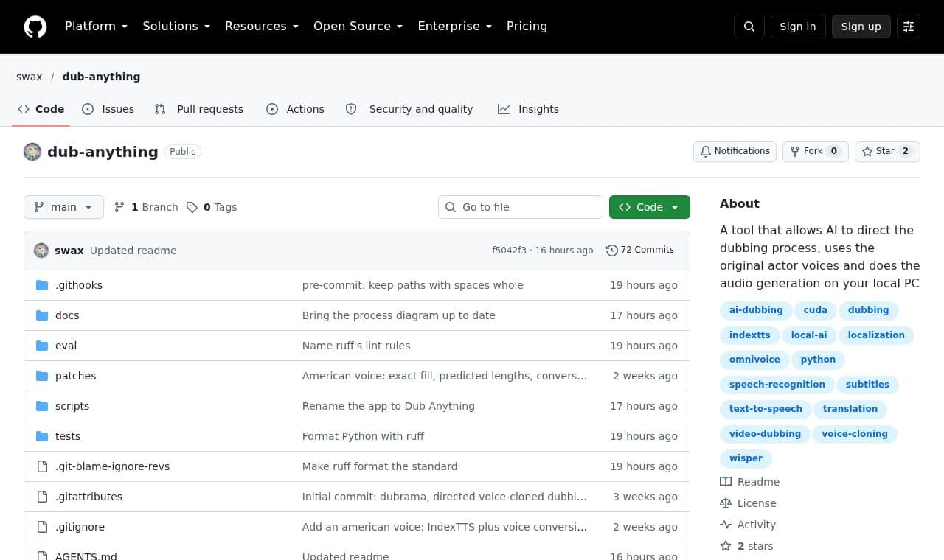Click the Sign up button
The width and height of the screenshot is (944, 560).
point(861,27)
